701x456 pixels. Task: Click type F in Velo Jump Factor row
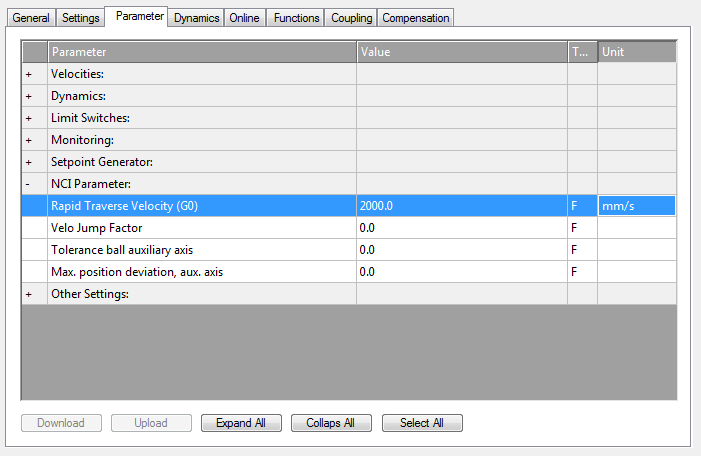(574, 228)
